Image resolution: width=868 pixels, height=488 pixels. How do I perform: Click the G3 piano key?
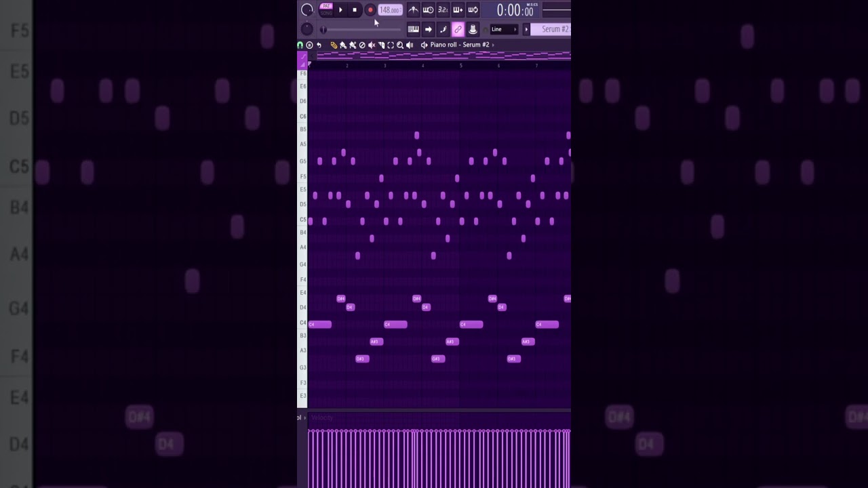pos(302,367)
